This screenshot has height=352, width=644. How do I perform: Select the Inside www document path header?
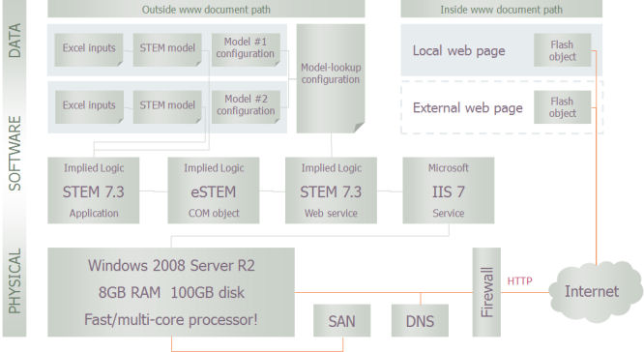[502, 9]
